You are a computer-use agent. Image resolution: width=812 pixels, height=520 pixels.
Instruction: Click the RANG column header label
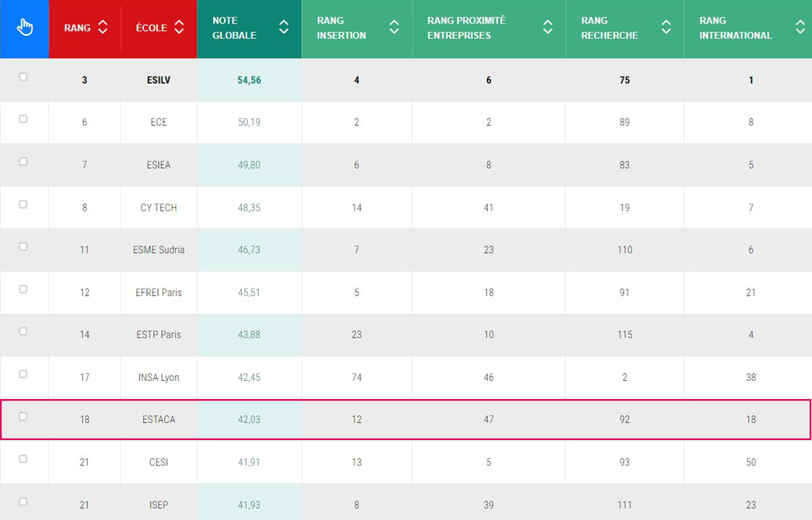click(x=77, y=28)
